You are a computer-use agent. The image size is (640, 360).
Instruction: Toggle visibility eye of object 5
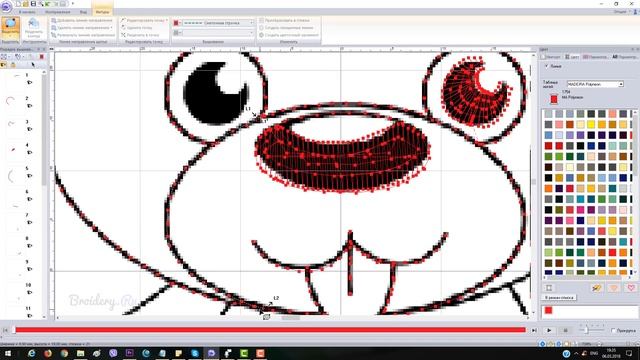[29, 176]
